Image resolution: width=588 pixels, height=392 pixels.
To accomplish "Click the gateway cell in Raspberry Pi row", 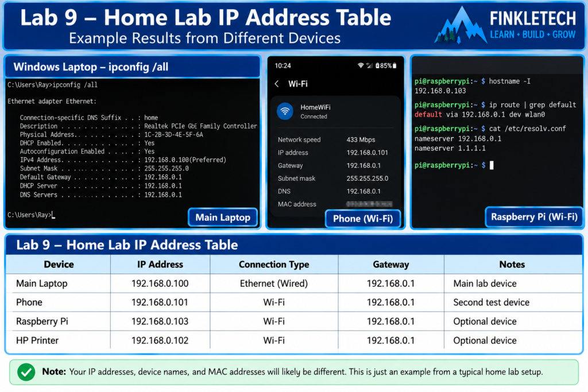I will (x=390, y=321).
